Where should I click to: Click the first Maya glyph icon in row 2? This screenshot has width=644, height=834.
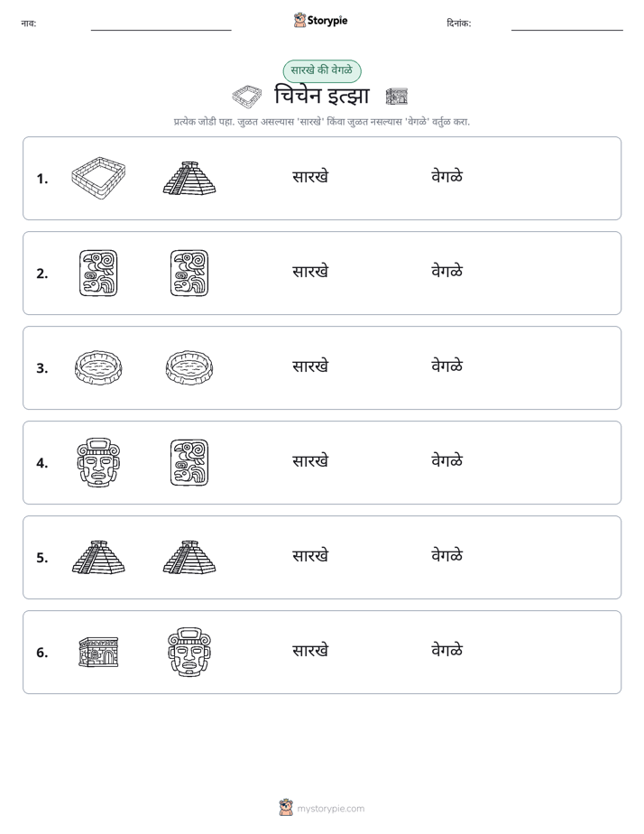[x=98, y=273]
